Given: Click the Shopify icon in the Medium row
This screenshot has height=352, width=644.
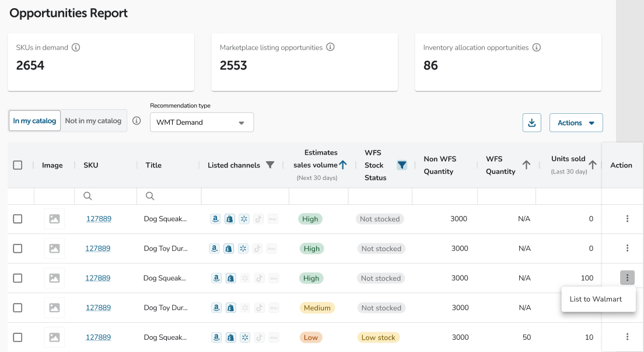Looking at the screenshot, I should pyautogui.click(x=231, y=308).
